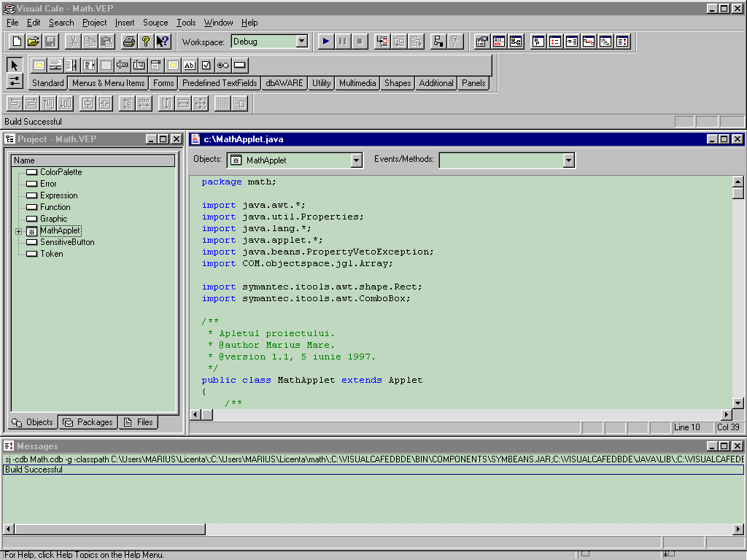Switch to Menus & Menu Items palette tab

(108, 83)
